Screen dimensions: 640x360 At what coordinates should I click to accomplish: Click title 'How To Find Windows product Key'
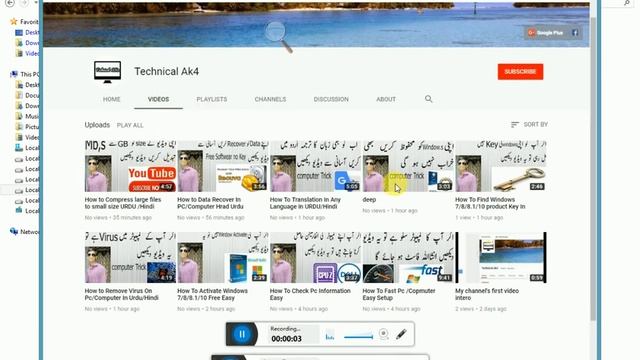(x=490, y=203)
